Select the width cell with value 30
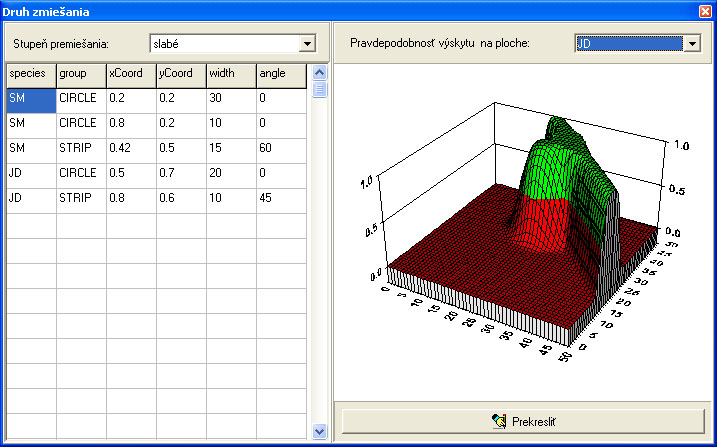The image size is (717, 447). pos(231,99)
